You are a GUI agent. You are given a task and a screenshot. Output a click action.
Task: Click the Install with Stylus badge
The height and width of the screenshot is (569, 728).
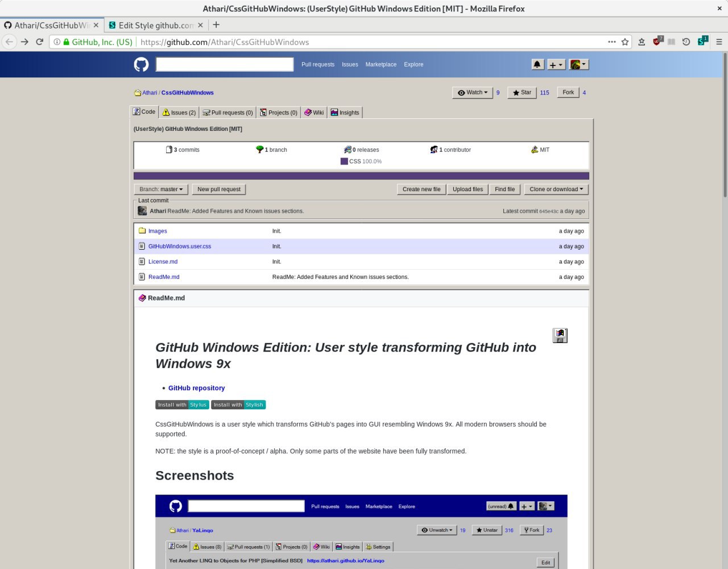pyautogui.click(x=182, y=405)
